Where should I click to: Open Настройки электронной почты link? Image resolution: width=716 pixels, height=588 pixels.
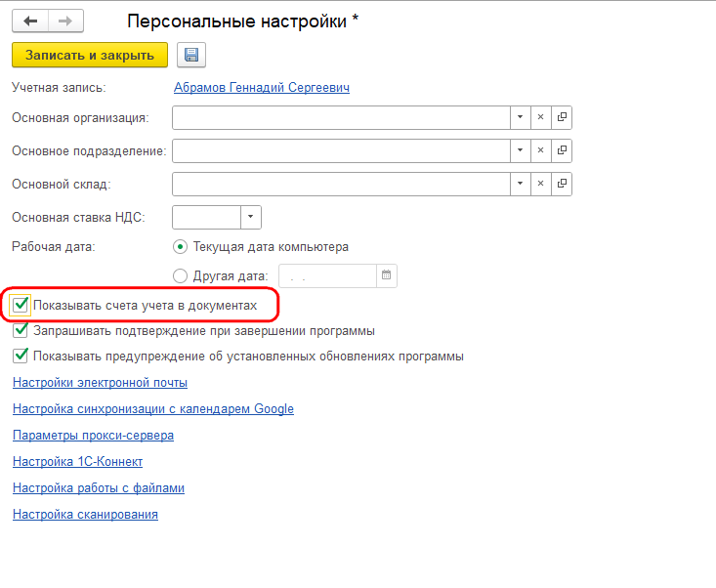pos(100,382)
